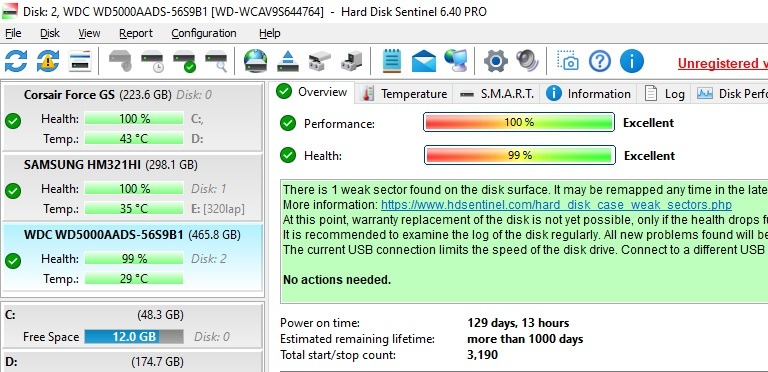Switch to the Temperature tab
Viewport: 768px width, 372px height.
pos(404,93)
